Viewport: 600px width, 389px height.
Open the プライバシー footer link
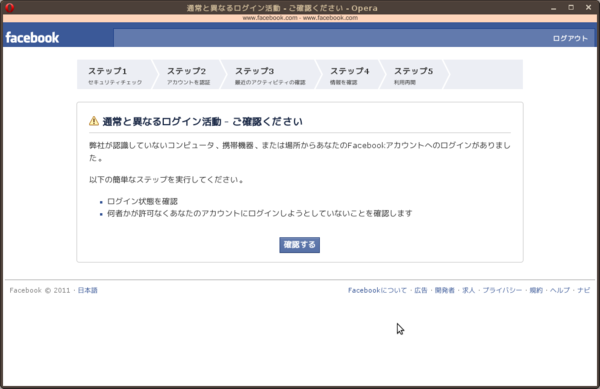[502, 290]
